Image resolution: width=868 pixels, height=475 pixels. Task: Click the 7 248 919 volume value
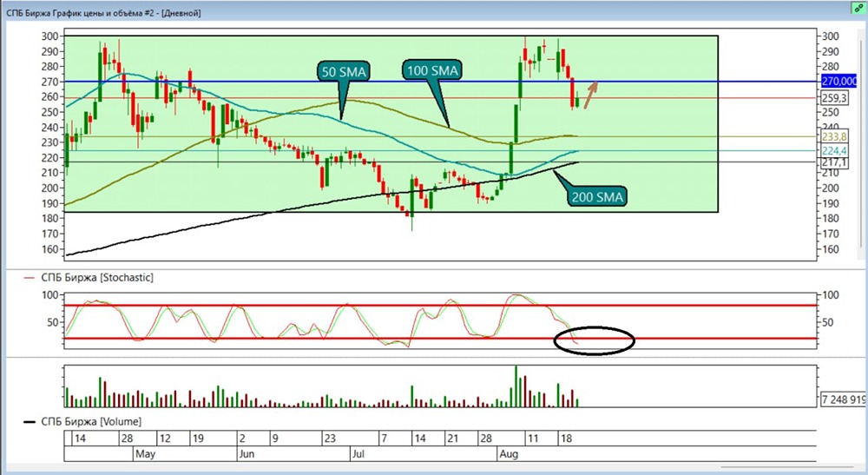843,399
